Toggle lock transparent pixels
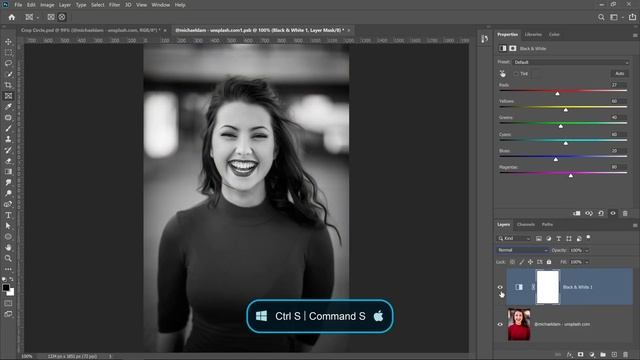The height and width of the screenshot is (360, 640). (x=512, y=262)
